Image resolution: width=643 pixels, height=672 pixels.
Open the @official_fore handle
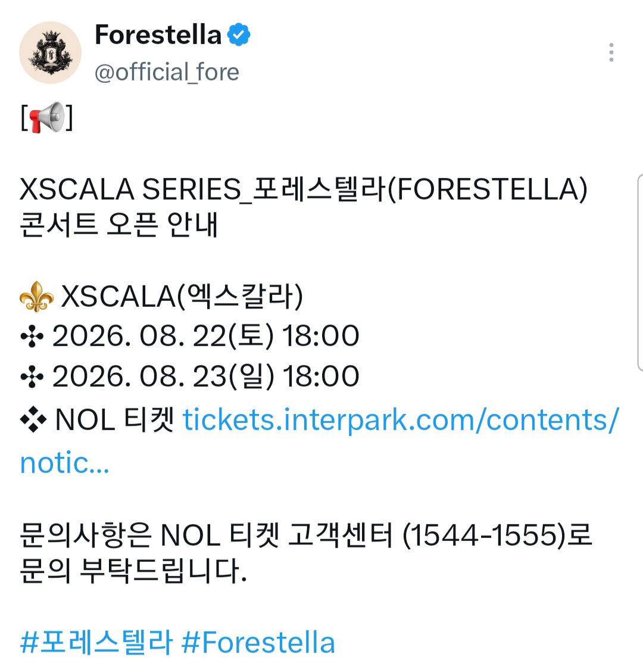tap(167, 72)
